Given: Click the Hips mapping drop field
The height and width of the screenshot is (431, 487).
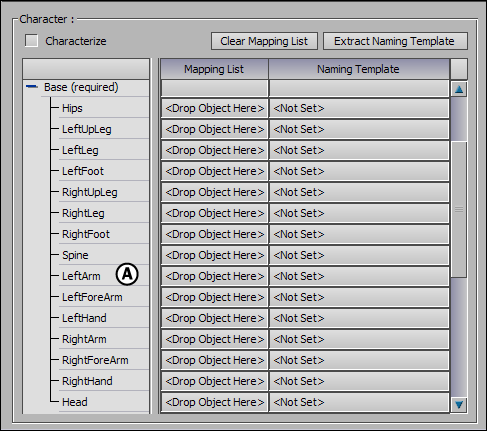Looking at the screenshot, I should coord(214,108).
